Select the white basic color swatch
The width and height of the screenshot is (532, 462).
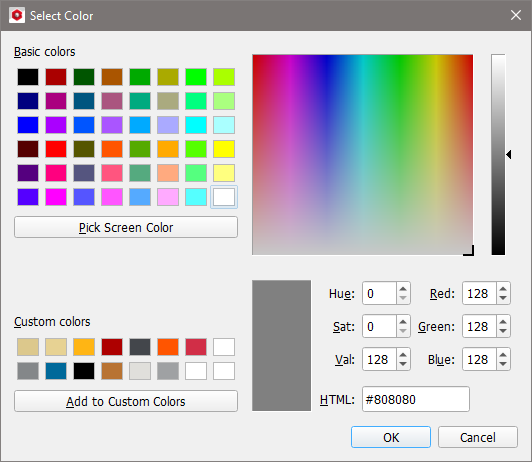(x=224, y=197)
